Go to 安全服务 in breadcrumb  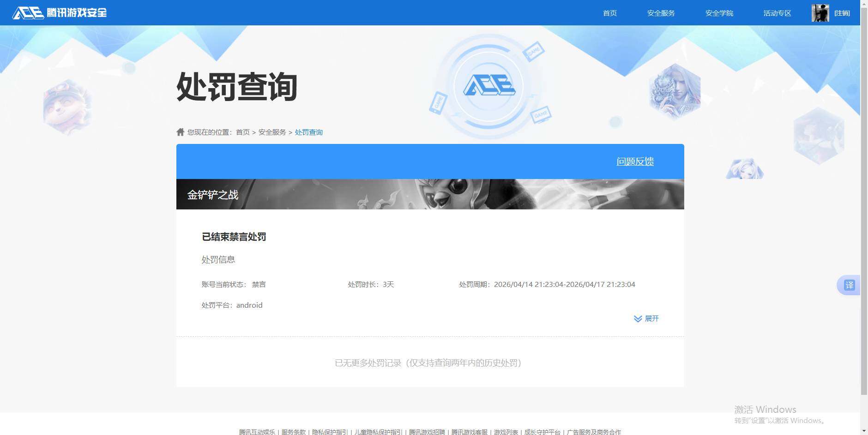tap(272, 132)
